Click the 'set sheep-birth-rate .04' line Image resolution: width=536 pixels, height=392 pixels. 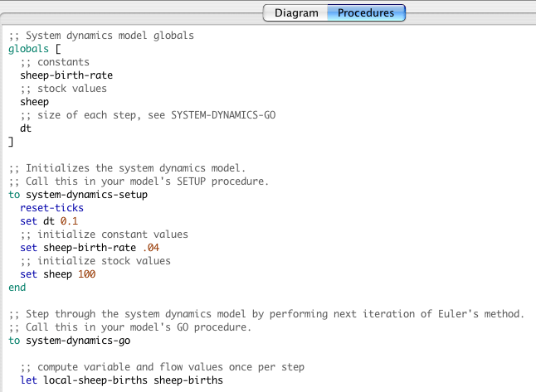point(90,248)
